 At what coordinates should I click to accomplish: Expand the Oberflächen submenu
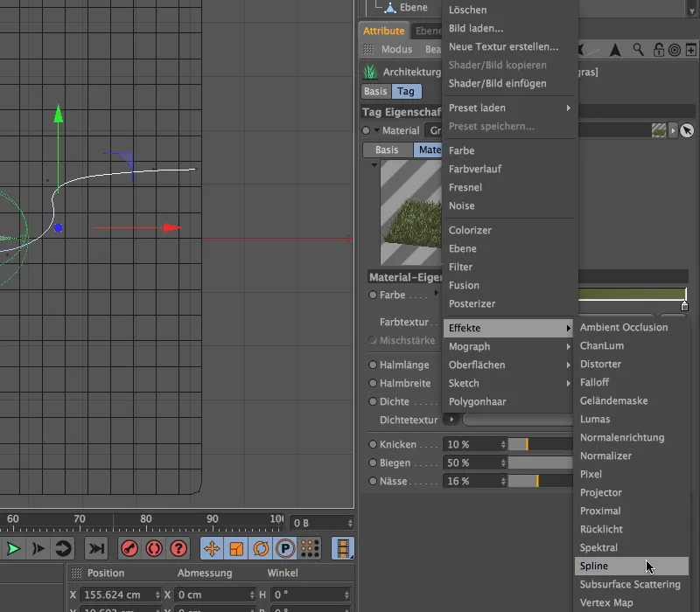pos(509,365)
